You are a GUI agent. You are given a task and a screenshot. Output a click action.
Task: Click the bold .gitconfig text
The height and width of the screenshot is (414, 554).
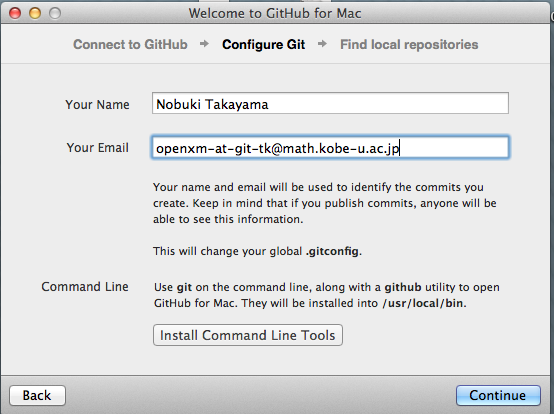click(333, 251)
